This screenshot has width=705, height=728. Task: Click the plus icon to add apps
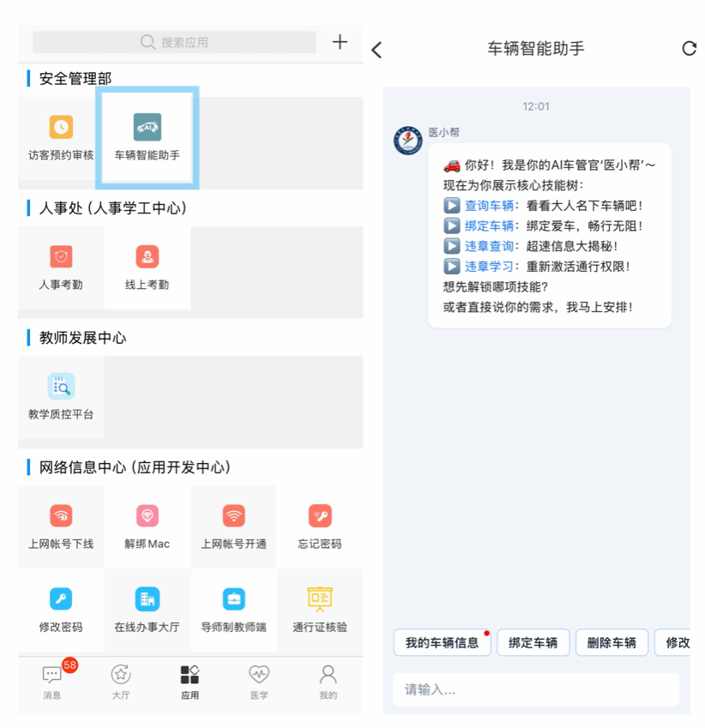(340, 42)
